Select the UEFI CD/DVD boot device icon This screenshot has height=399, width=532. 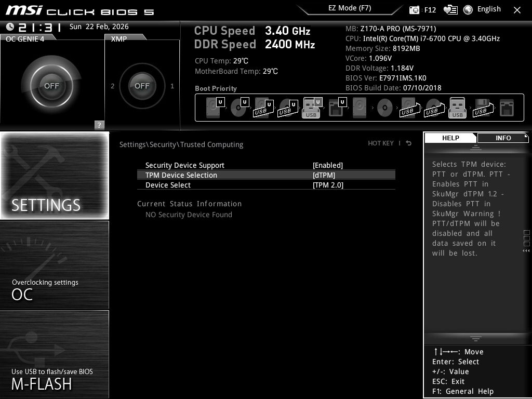pyautogui.click(x=240, y=108)
